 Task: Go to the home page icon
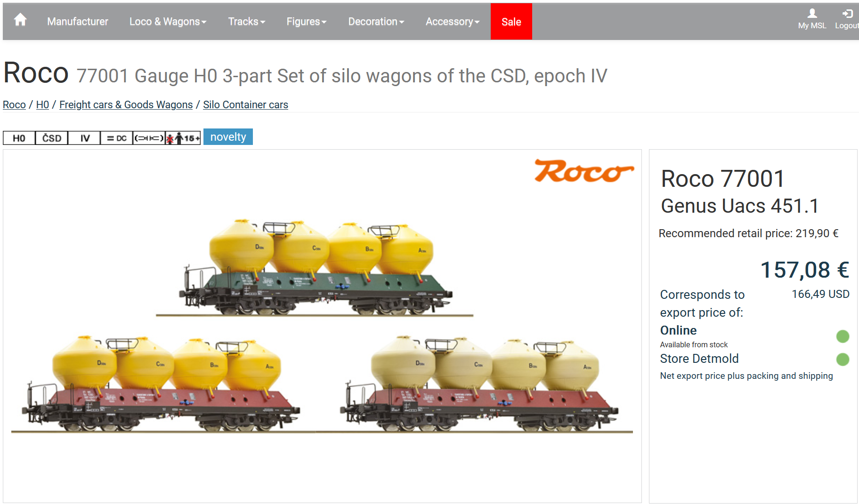tap(20, 20)
